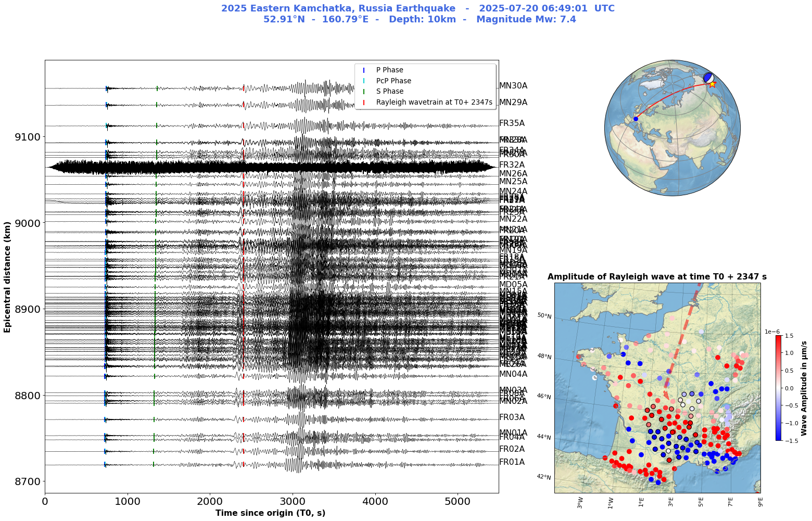Screen dimensions: 812x521
Task: Click the blue P Phase legend marker
Action: (x=364, y=70)
